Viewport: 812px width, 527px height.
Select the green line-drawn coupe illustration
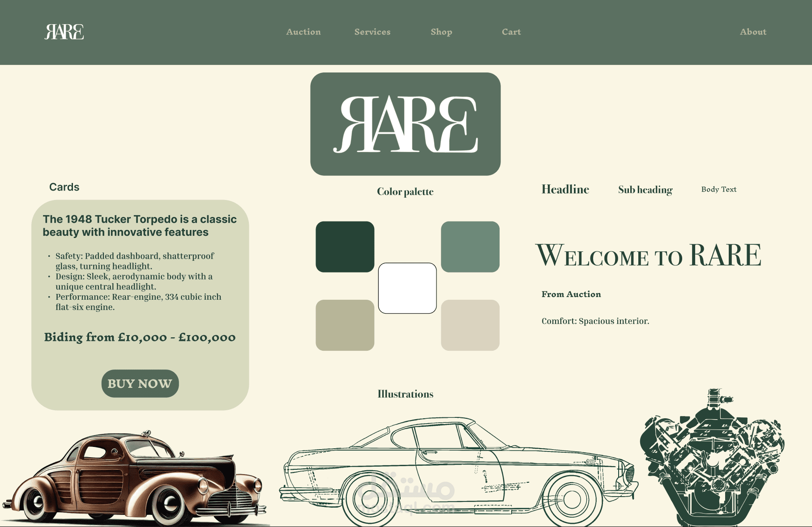coord(459,472)
